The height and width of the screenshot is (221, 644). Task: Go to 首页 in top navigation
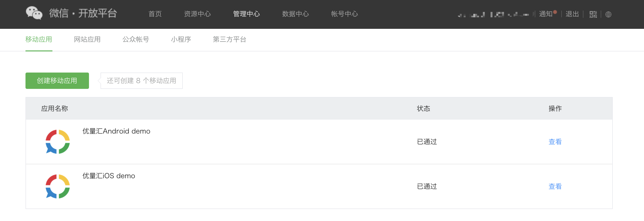155,14
